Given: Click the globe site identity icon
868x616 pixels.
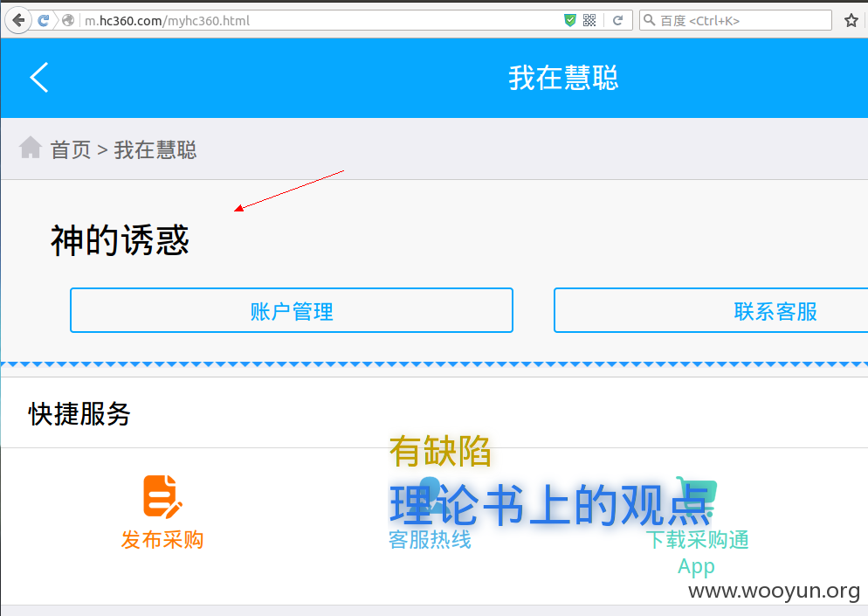Looking at the screenshot, I should point(68,20).
